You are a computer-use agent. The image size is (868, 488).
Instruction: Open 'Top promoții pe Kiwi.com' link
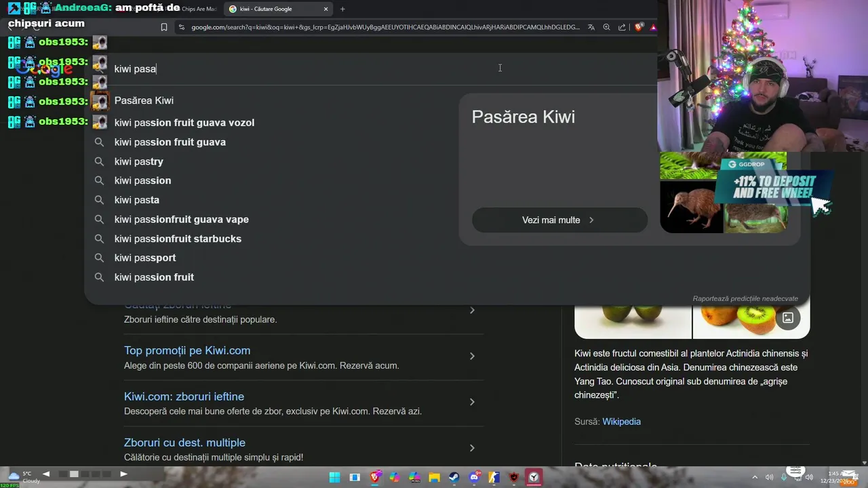[x=187, y=350]
